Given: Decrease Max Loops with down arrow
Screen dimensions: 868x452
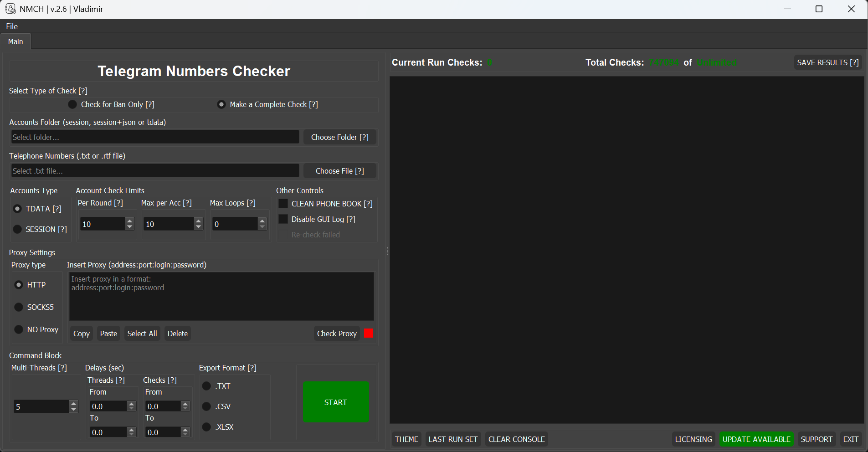Looking at the screenshot, I should click(262, 227).
